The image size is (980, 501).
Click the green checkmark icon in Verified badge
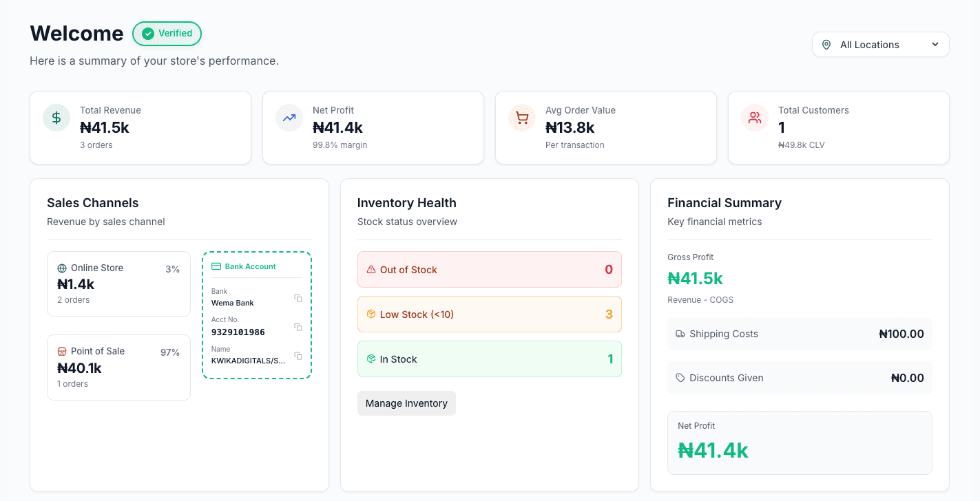coord(147,34)
